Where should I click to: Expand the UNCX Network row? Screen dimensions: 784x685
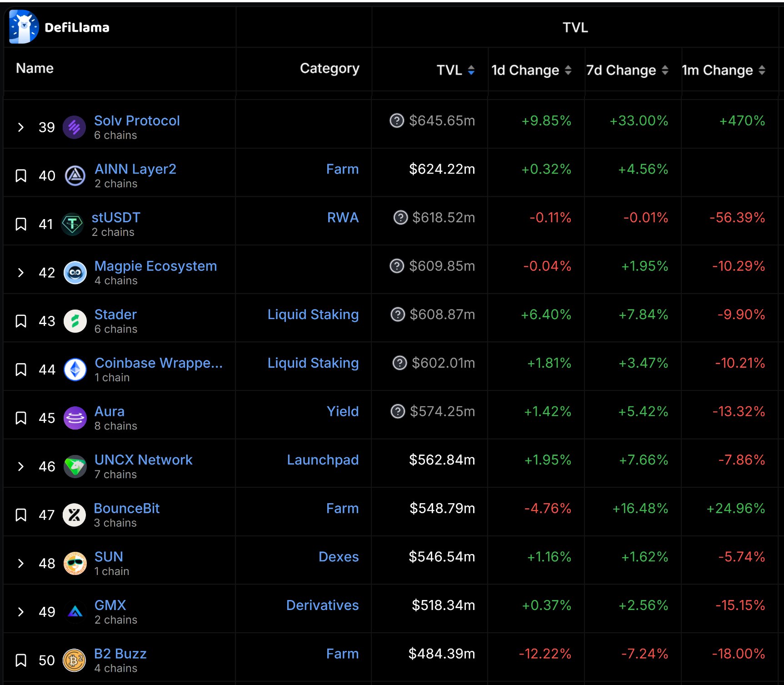pyautogui.click(x=21, y=466)
